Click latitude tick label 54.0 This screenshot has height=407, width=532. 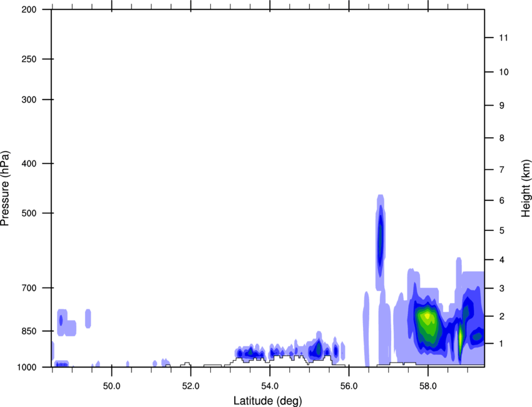[x=270, y=386]
